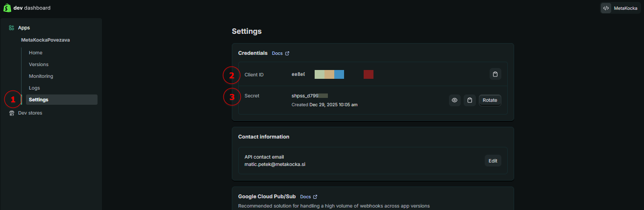Click the Client ID value starting ee8e
644x210 pixels.
click(298, 74)
